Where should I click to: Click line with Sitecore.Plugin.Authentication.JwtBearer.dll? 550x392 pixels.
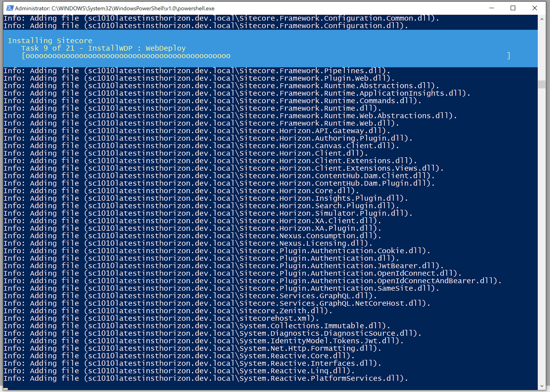[223, 266]
